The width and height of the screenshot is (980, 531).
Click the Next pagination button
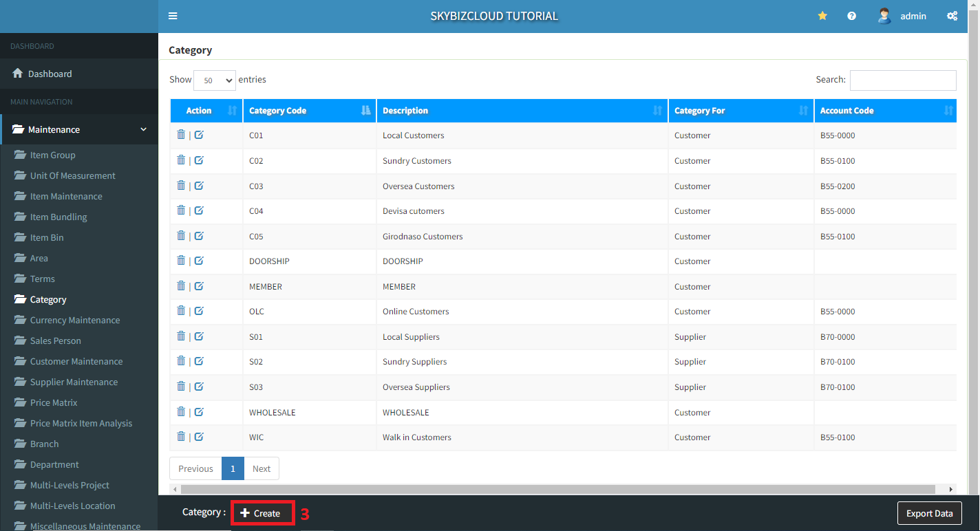coord(262,468)
